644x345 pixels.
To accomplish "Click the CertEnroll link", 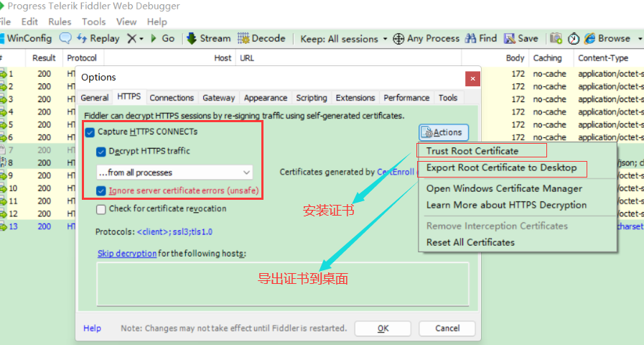I will pos(396,172).
